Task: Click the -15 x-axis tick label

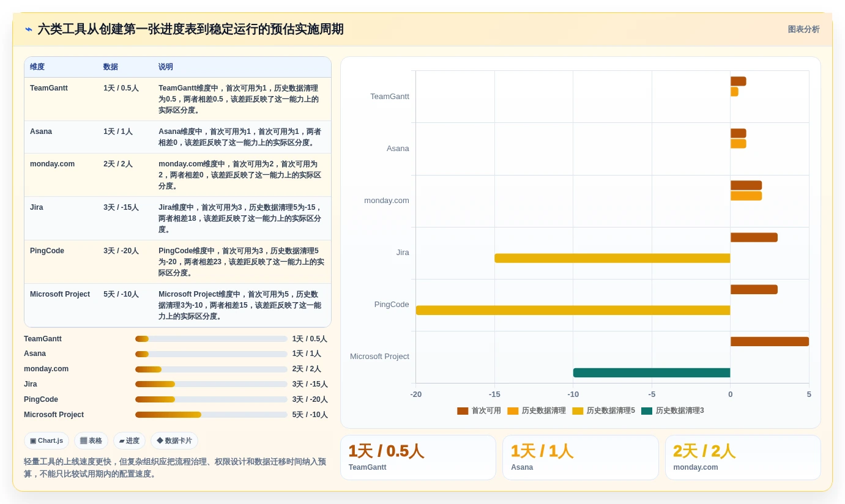Action: click(x=494, y=395)
